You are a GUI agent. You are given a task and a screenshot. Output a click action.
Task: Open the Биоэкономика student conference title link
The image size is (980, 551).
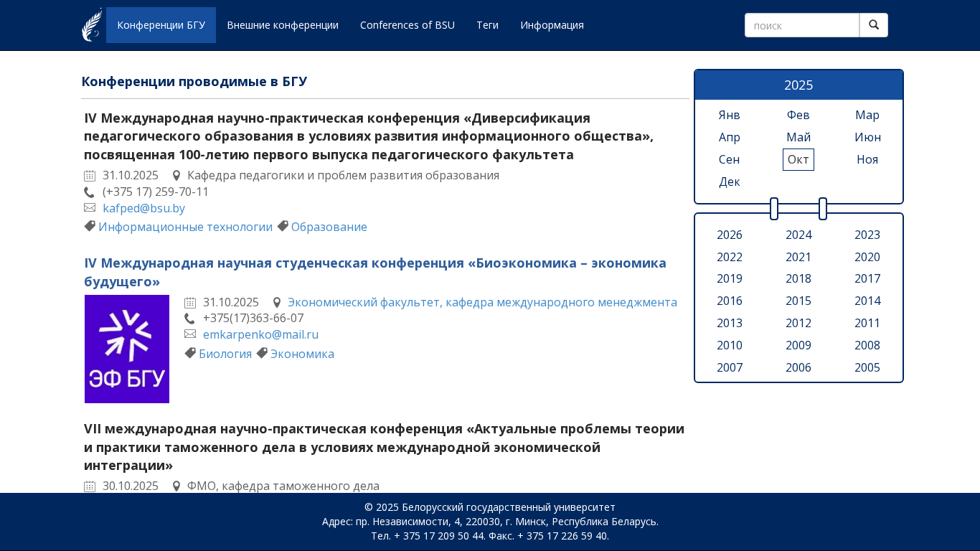375,272
